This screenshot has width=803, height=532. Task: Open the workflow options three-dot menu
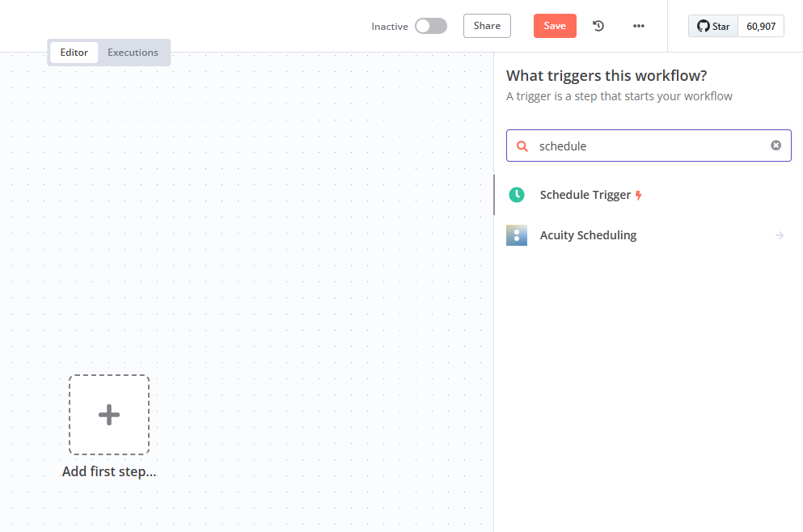(x=638, y=25)
